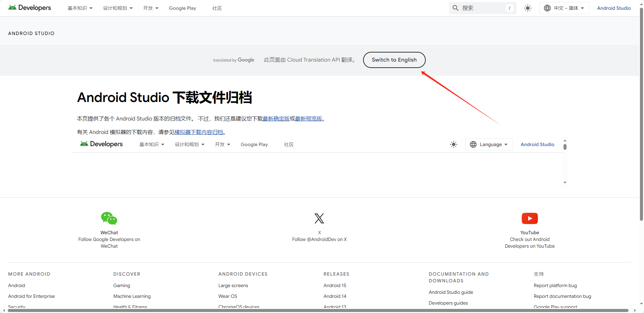Screen dimensions: 644x313
Task: Click Android Studio link in top header
Action: [x=614, y=8]
